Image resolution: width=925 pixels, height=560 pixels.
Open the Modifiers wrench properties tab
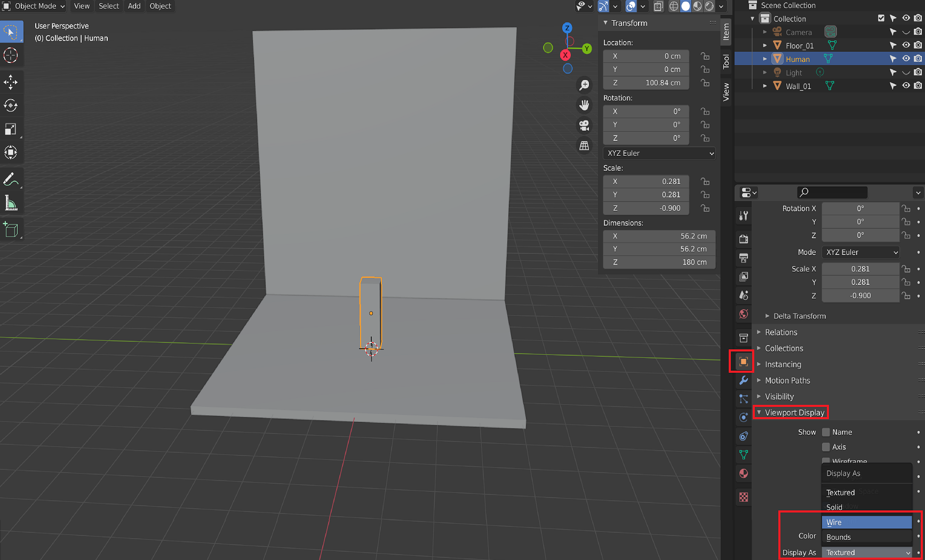[x=744, y=380]
